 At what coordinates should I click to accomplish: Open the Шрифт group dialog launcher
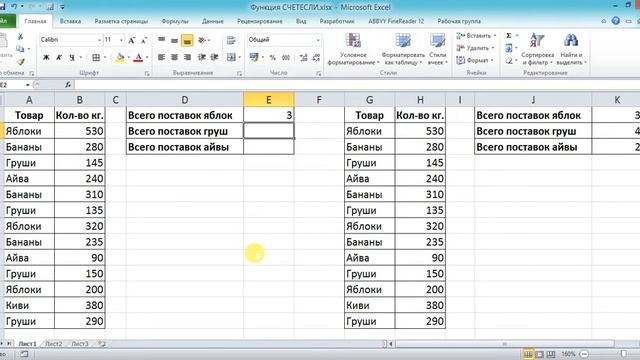click(147, 73)
